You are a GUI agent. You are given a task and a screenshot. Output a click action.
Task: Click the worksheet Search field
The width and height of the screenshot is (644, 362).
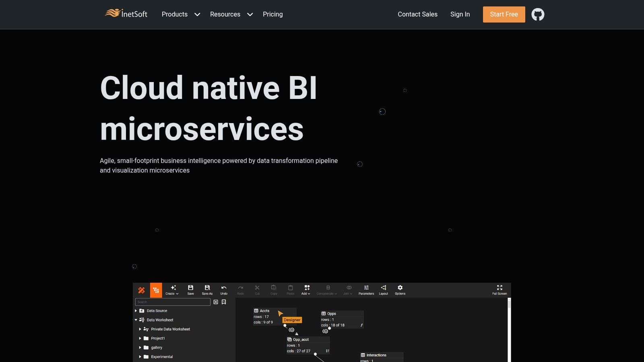coord(173,302)
